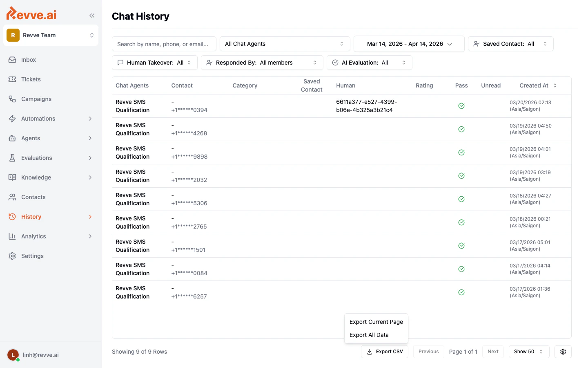Select Export Current Page option
This screenshot has width=588, height=368.
pos(376,322)
